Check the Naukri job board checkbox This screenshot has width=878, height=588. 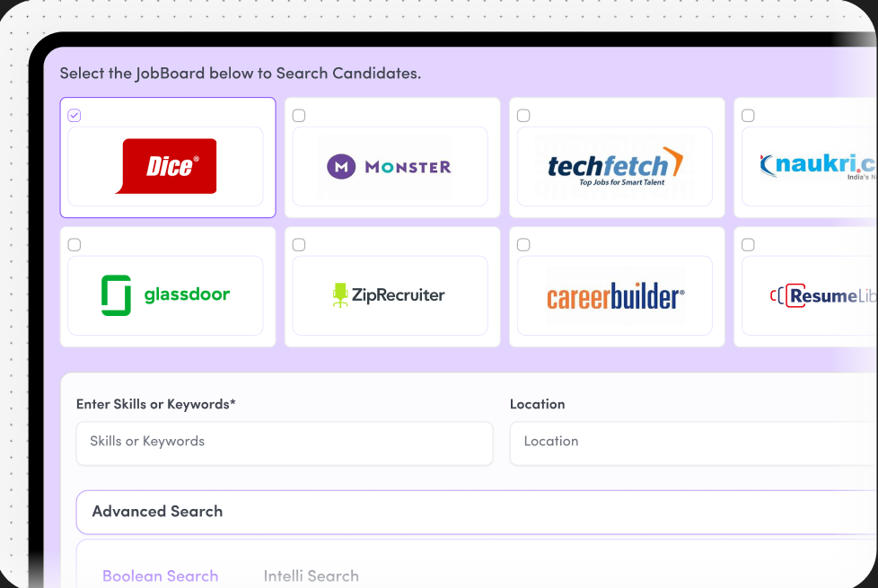tap(747, 115)
